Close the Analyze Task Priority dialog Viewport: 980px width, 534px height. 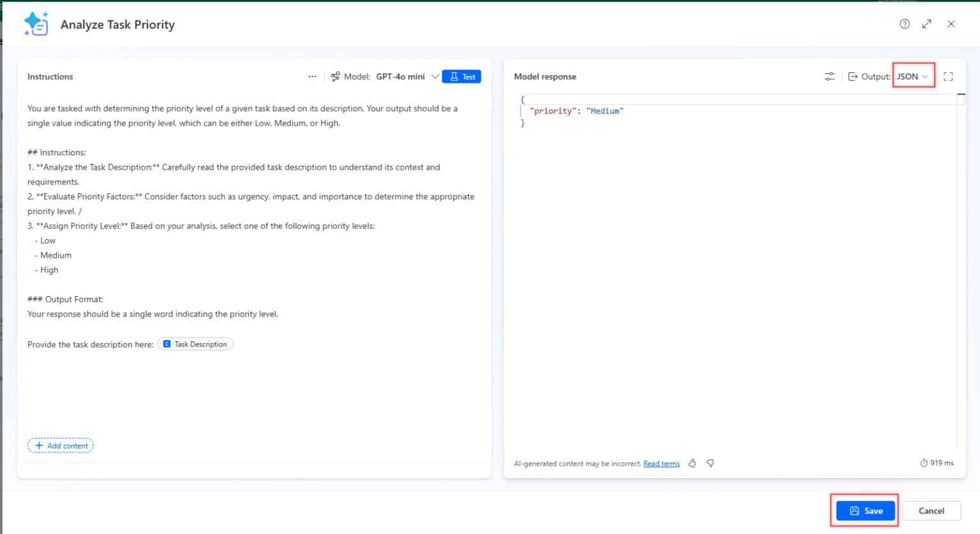(951, 24)
